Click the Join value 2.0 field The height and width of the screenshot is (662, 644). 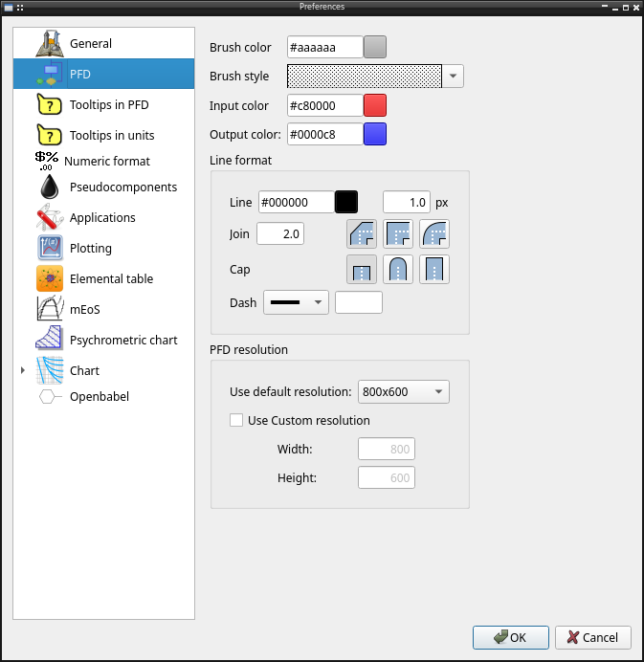280,233
